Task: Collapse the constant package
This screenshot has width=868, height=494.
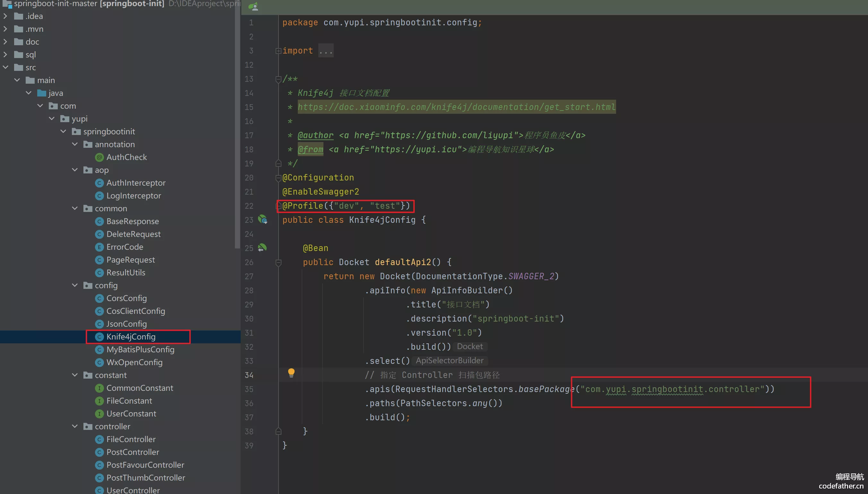Action: (75, 375)
